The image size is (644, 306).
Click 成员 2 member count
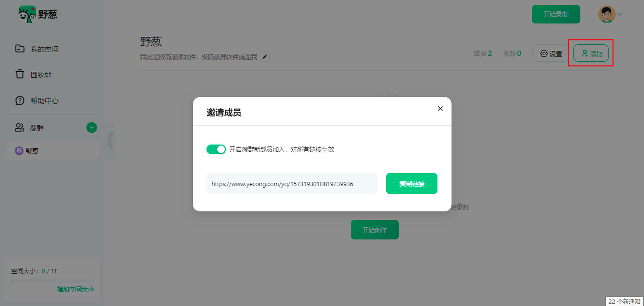pos(482,53)
